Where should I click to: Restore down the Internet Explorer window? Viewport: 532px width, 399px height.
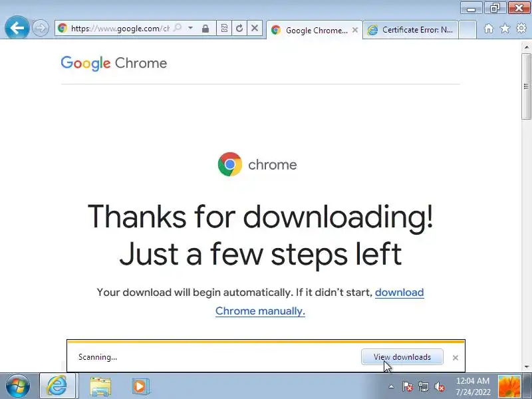pyautogui.click(x=495, y=8)
